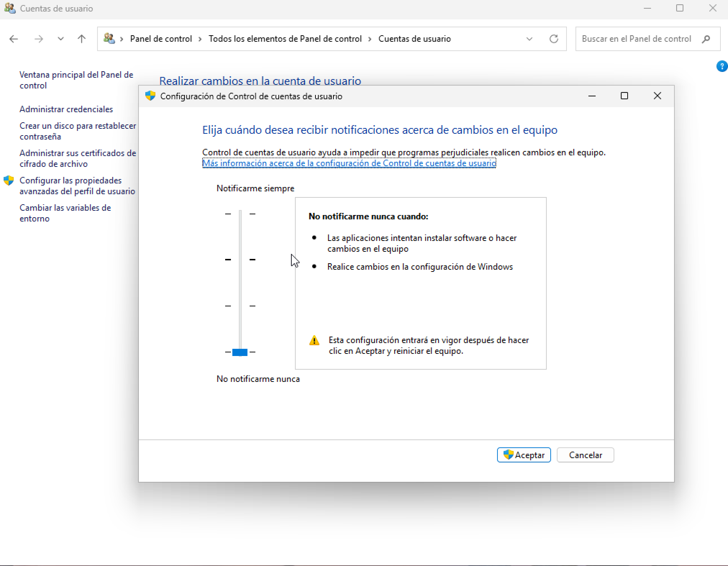Open 'Administrar sus certificados de cifrado de archivo'
This screenshot has height=566, width=728.
78,159
